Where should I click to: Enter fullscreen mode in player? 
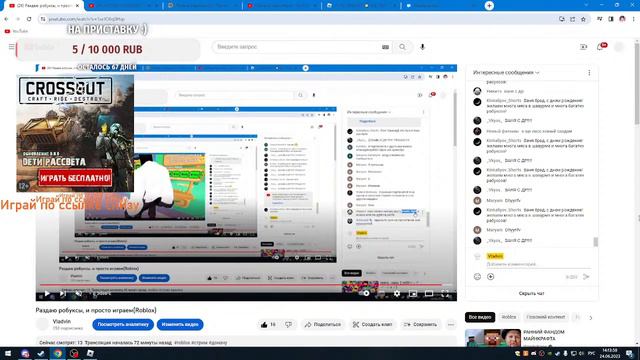tap(445, 293)
